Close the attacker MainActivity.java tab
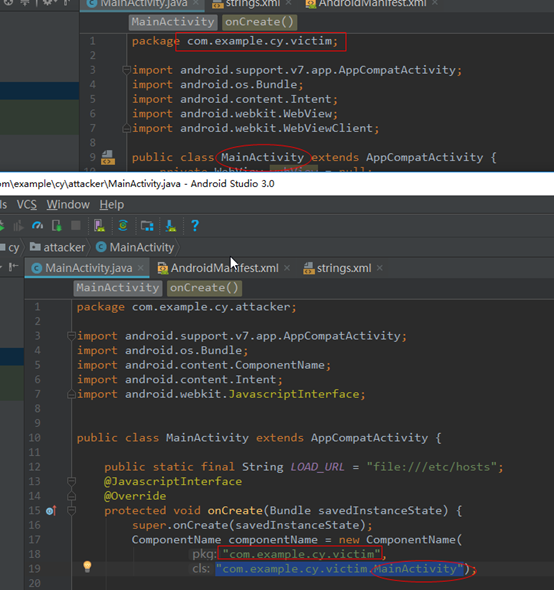The image size is (554, 590). 140,268
